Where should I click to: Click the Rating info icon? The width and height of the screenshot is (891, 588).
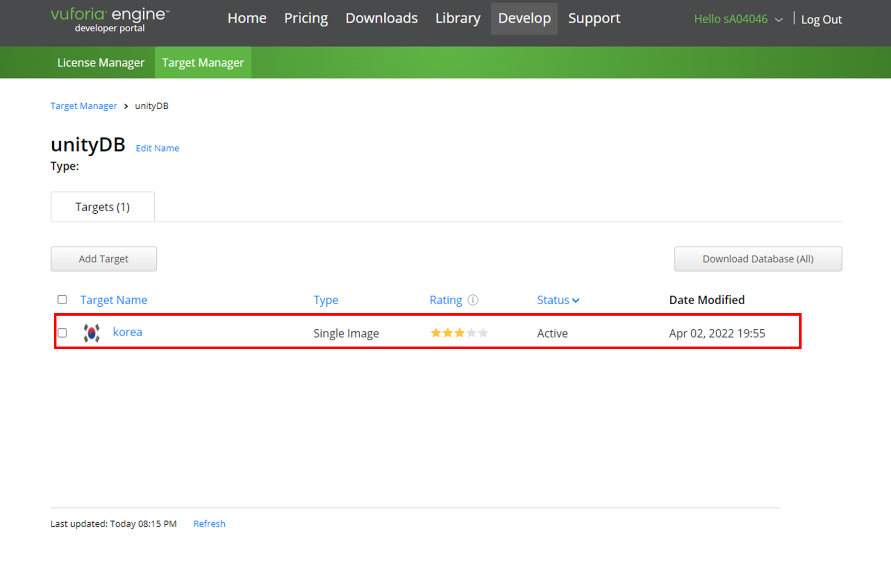pyautogui.click(x=473, y=300)
